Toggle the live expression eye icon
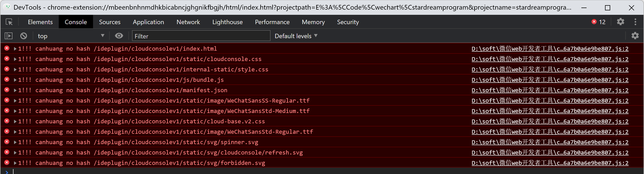Image resolution: width=644 pixels, height=174 pixels. [x=119, y=36]
